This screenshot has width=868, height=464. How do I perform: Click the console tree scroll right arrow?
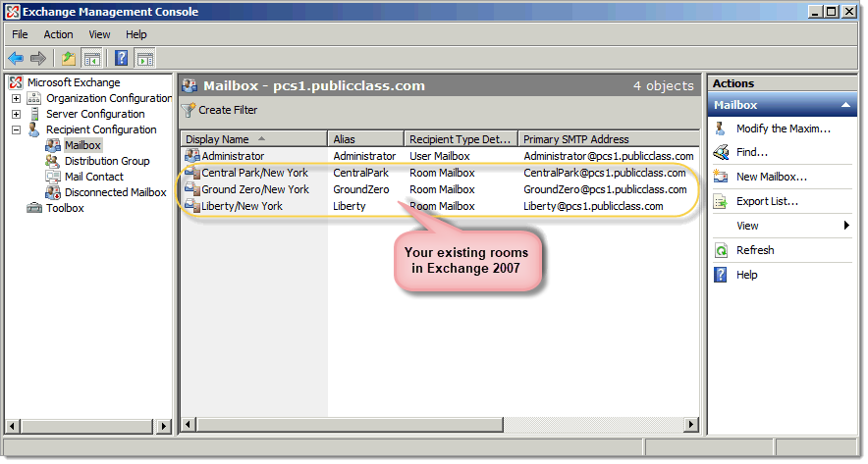tap(163, 427)
